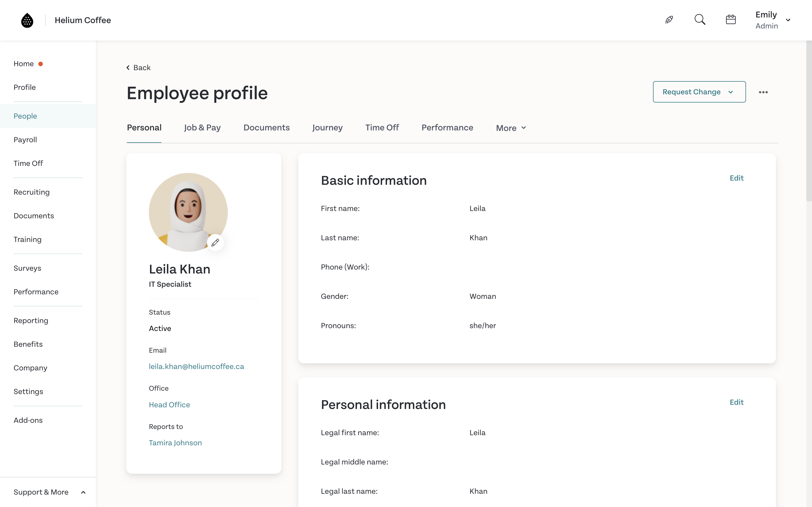This screenshot has height=507, width=812.
Task: Click the pencil icon on profile photo
Action: 215,243
